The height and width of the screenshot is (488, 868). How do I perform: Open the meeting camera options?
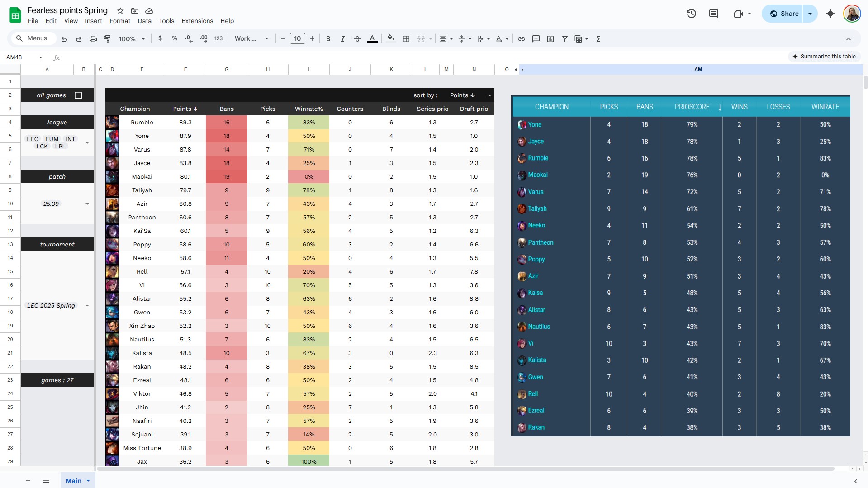click(742, 14)
